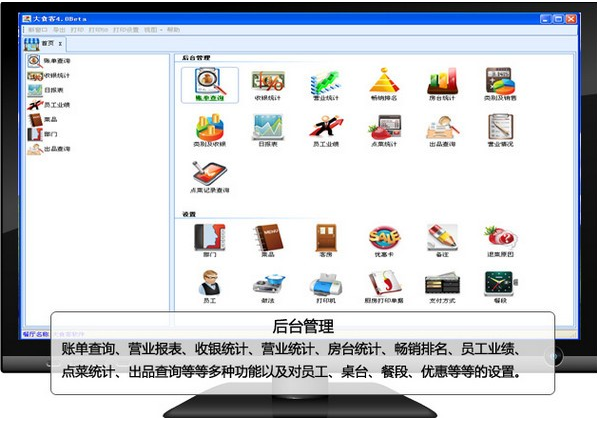Open the 厨房打印单据 icon
Image resolution: width=597 pixels, height=423 pixels.
(x=384, y=287)
